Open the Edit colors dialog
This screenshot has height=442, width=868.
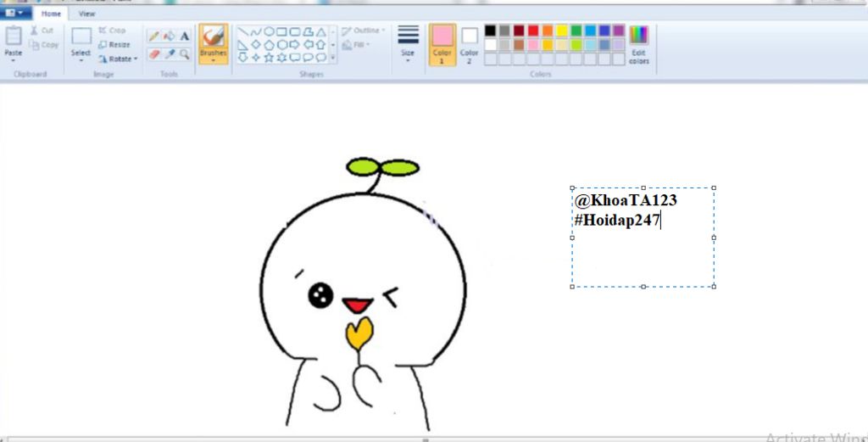(639, 45)
